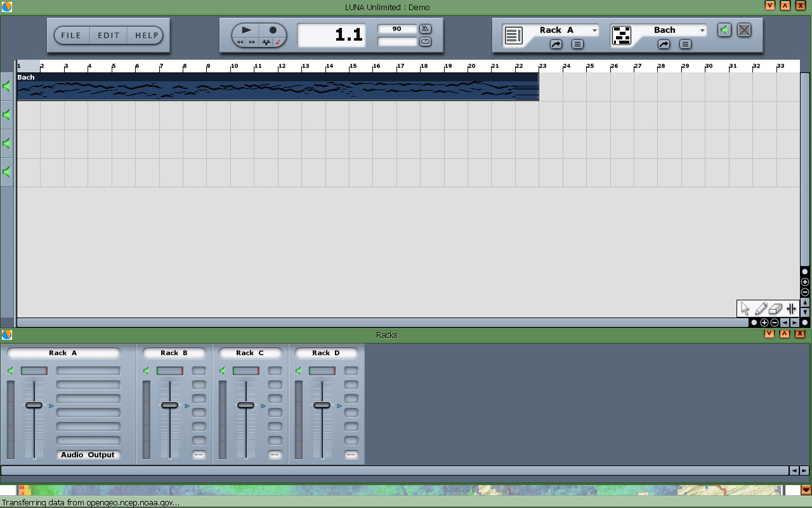Click the arrow button under Rack A selector
The height and width of the screenshot is (508, 812).
click(556, 44)
